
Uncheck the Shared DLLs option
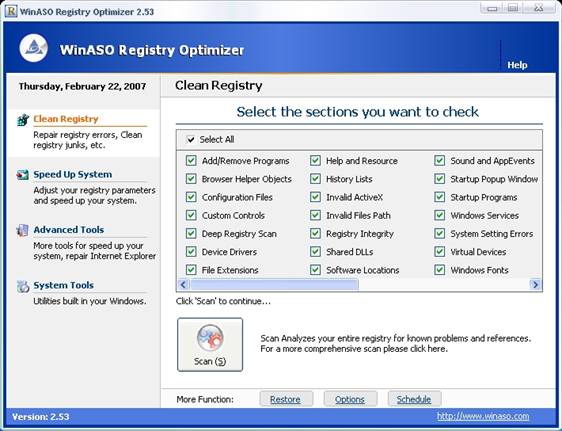(x=315, y=252)
